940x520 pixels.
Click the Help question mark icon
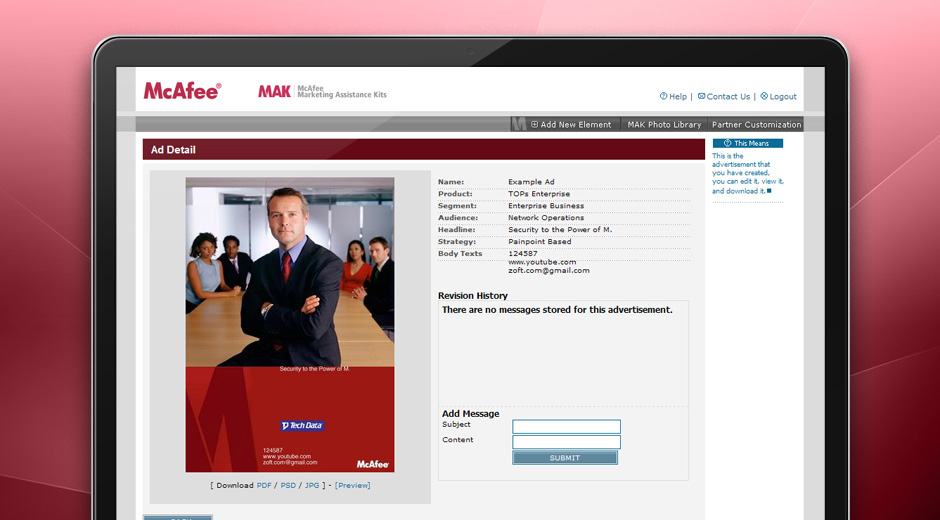pos(663,96)
